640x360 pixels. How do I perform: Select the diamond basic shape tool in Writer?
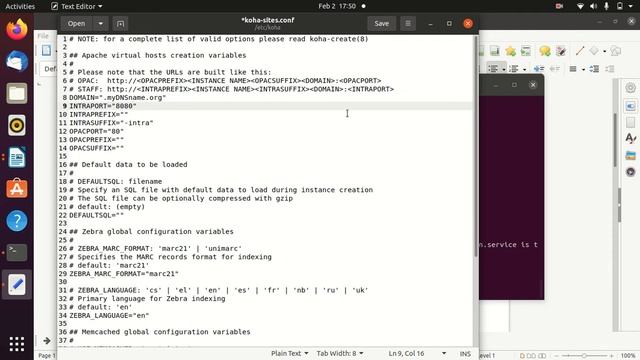pyautogui.click(x=594, y=51)
